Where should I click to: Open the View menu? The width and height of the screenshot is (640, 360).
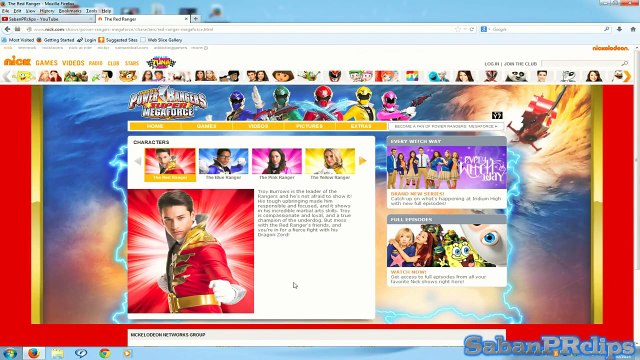[x=31, y=11]
